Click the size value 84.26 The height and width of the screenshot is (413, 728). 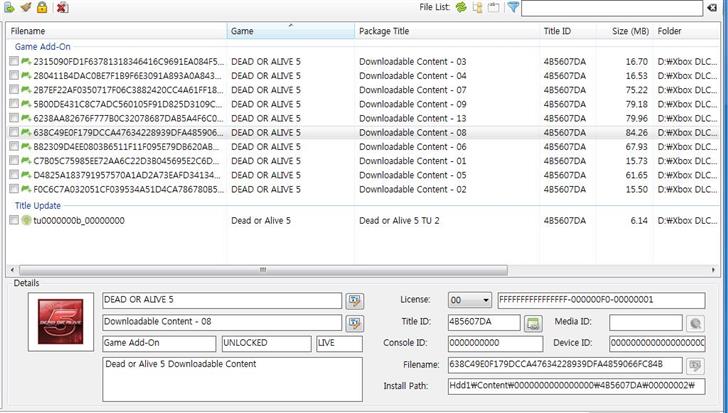coord(636,132)
